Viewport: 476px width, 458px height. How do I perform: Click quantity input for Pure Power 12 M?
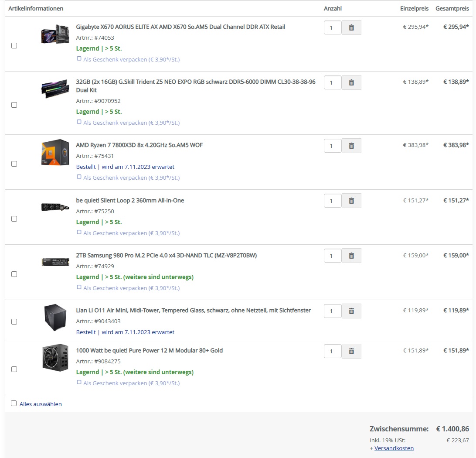333,351
